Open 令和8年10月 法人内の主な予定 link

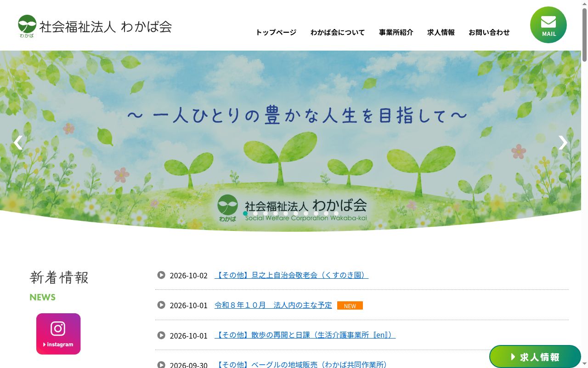click(273, 305)
